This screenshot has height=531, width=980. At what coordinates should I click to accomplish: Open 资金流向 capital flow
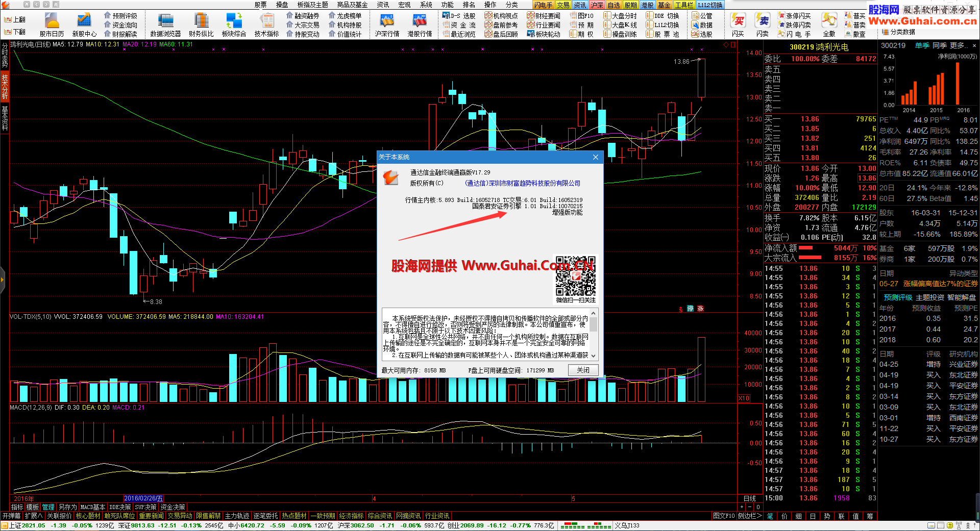click(120, 25)
